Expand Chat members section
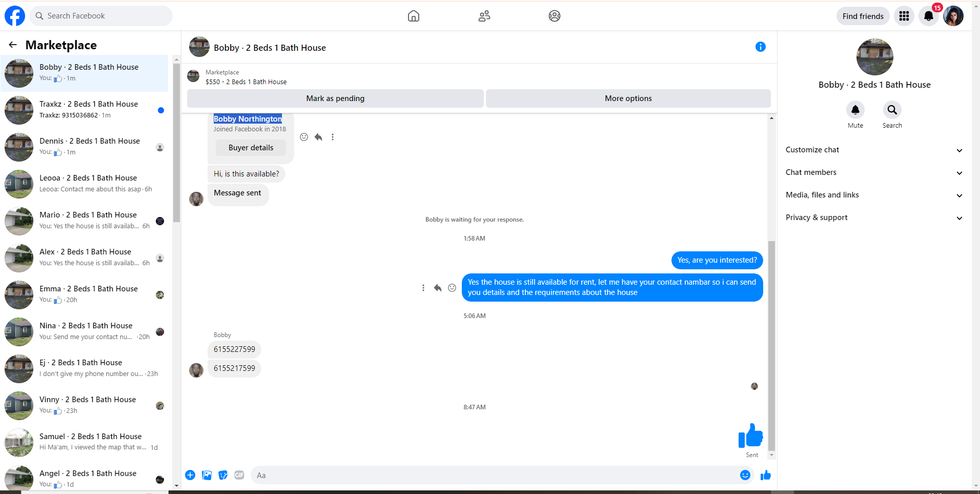This screenshot has width=980, height=494. (874, 172)
